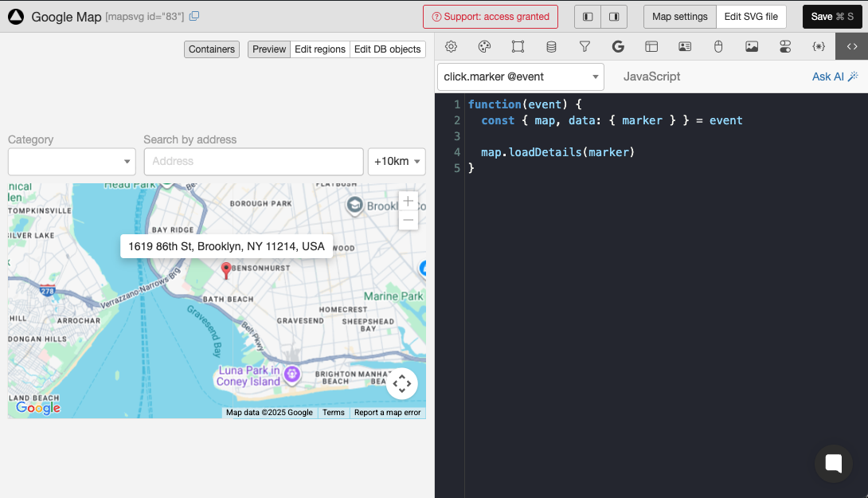Viewport: 868px width, 498px height.
Task: Switch to Edit regions mode
Action: pos(320,49)
